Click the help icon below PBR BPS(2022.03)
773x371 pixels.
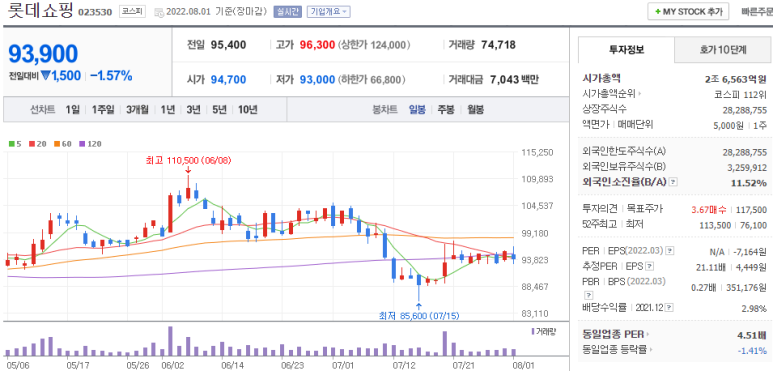click(x=588, y=295)
